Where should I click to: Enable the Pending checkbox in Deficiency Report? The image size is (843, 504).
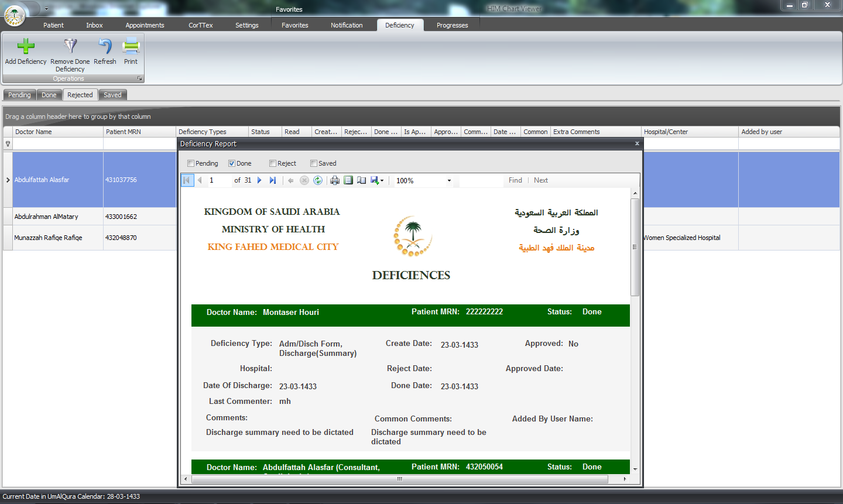pyautogui.click(x=191, y=163)
